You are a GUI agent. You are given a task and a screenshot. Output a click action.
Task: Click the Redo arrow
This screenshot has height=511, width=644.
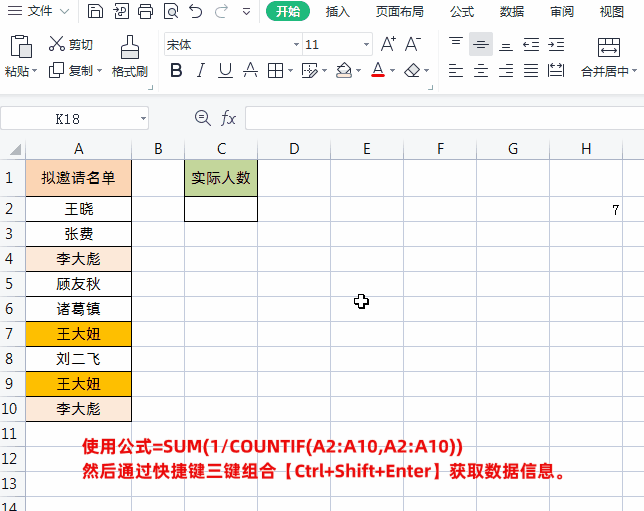[x=221, y=12]
